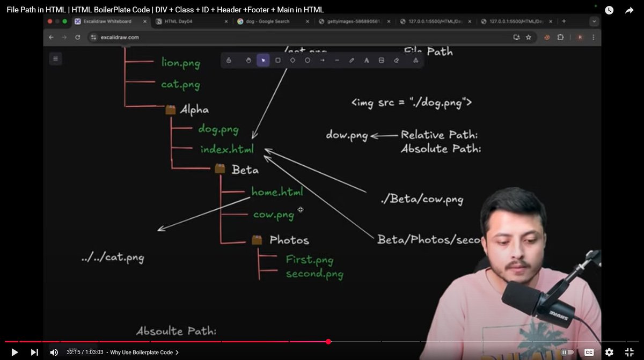Click the Photos folder label

[289, 240]
